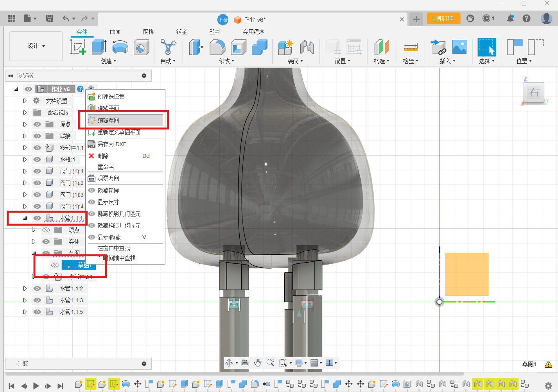558x392 pixels.
Task: Toggle visibility of 实体 folder
Action: pos(46,242)
